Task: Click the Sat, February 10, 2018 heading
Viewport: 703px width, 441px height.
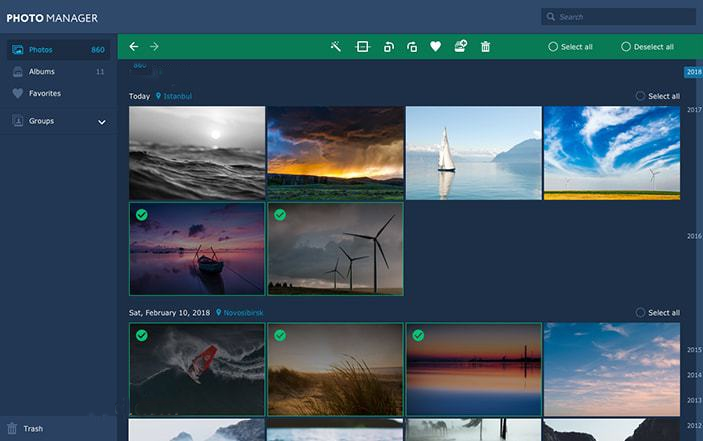Action: click(x=169, y=312)
